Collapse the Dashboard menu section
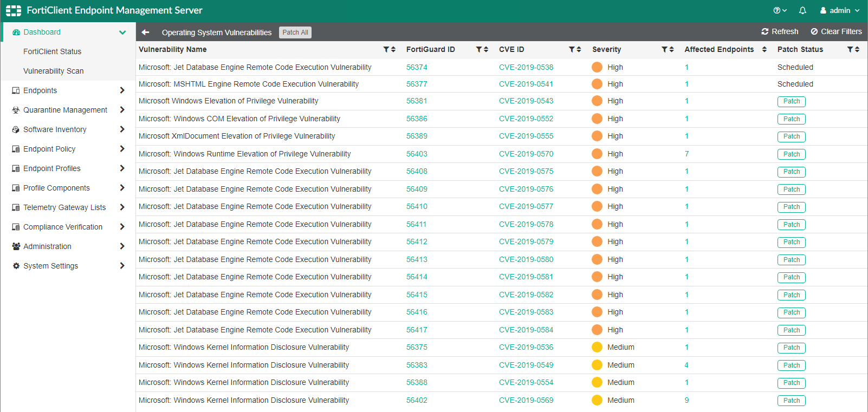 [122, 32]
